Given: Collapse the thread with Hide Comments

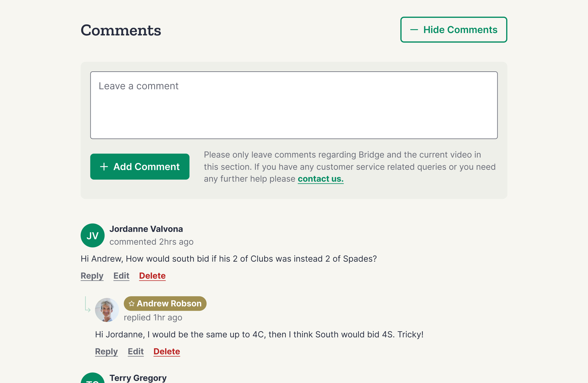Looking at the screenshot, I should coord(453,30).
